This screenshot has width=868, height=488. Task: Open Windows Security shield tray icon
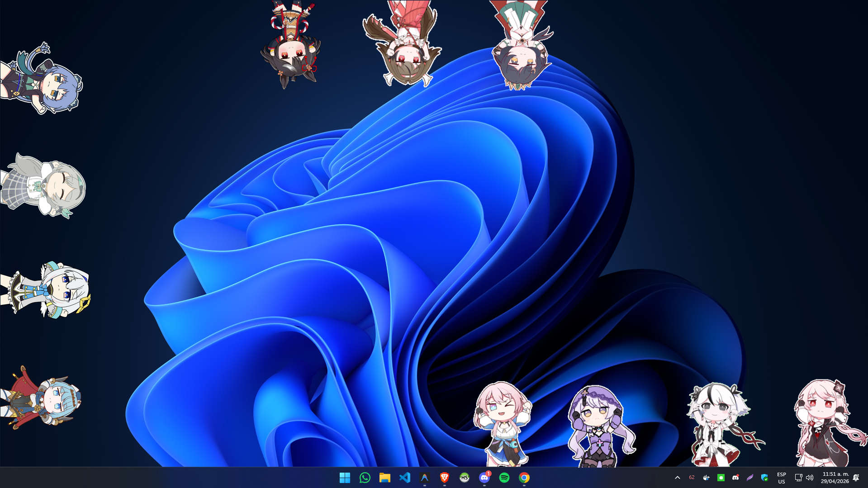pyautogui.click(x=764, y=478)
